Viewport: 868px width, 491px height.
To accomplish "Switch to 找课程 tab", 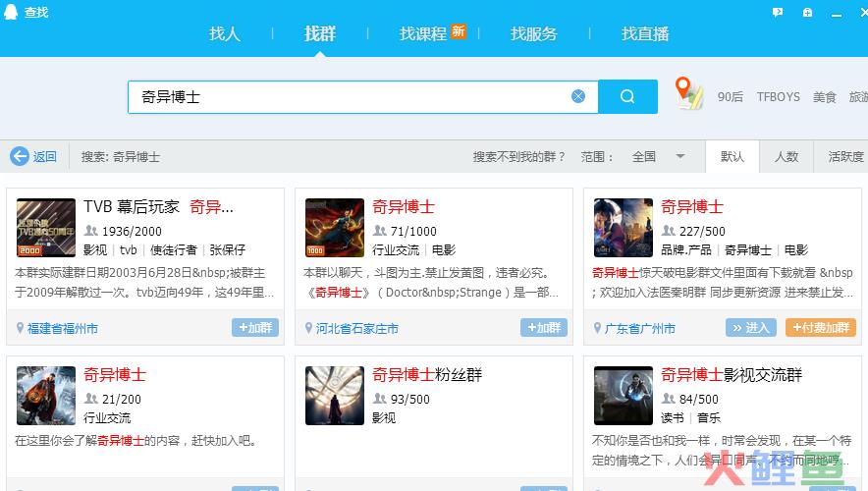I will (423, 33).
